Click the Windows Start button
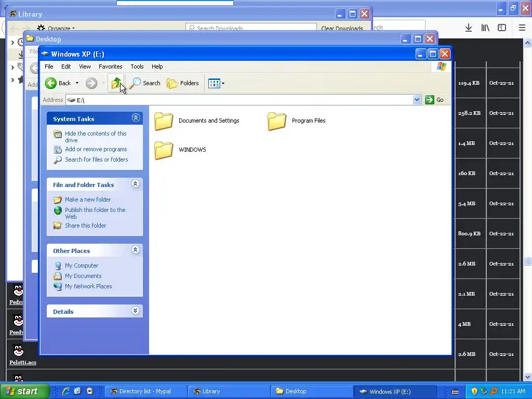Image resolution: width=532 pixels, height=399 pixels. [x=25, y=391]
